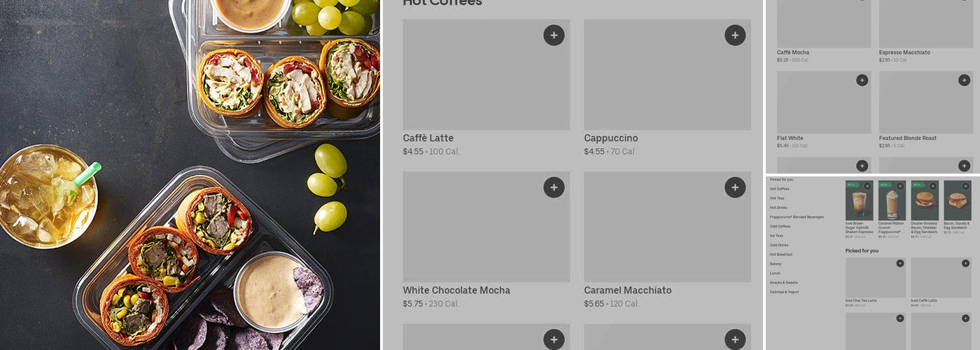Add Flat White using plus icon

coord(862,80)
